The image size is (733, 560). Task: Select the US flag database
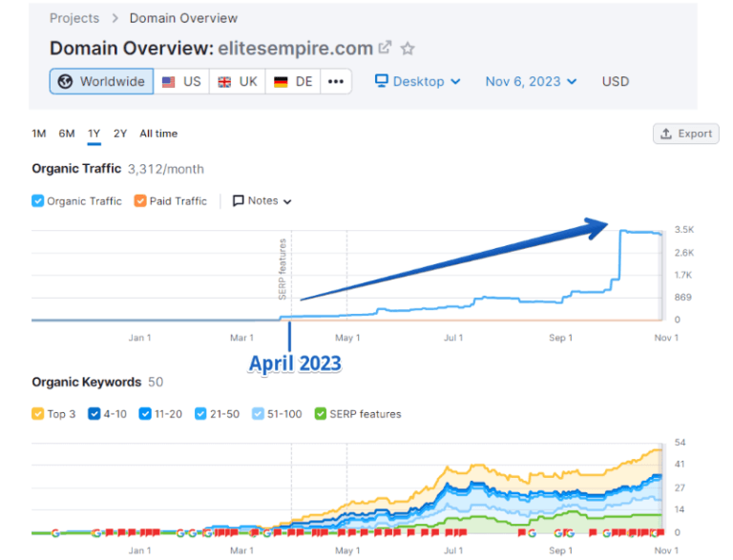pos(181,81)
